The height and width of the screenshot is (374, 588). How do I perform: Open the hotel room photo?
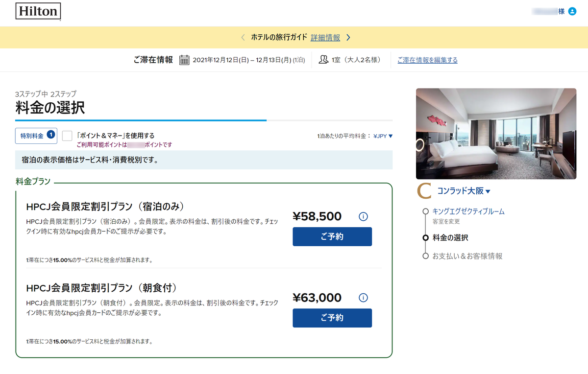point(496,134)
